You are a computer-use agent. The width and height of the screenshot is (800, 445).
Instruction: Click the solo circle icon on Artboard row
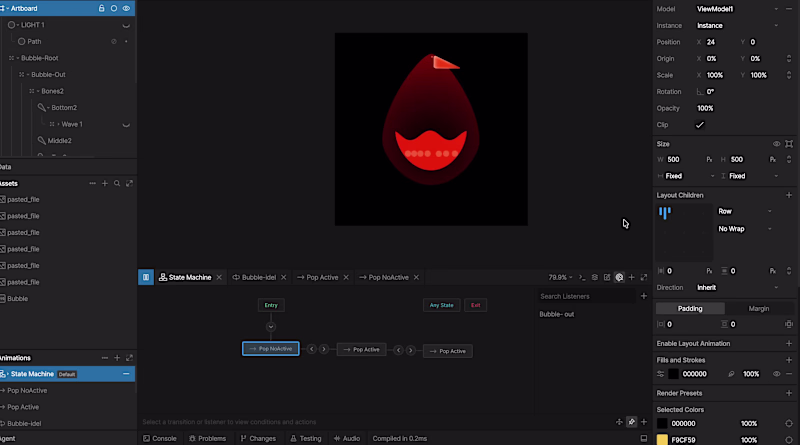(114, 8)
